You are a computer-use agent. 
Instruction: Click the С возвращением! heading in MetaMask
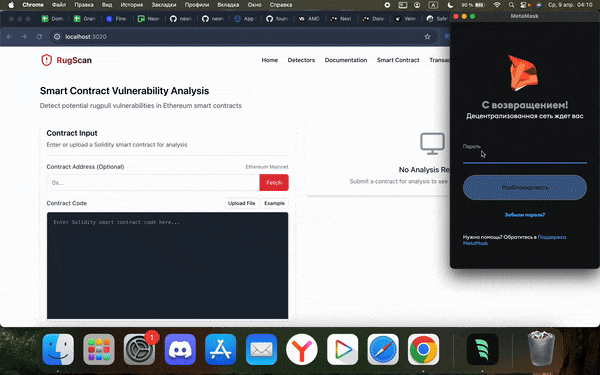[525, 105]
